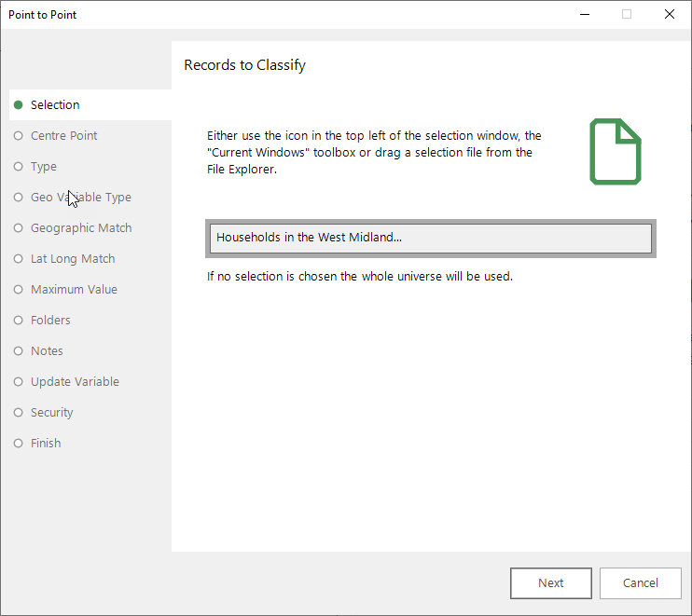Click the Households in the West Midland selection box
The image size is (692, 616).
click(x=430, y=239)
